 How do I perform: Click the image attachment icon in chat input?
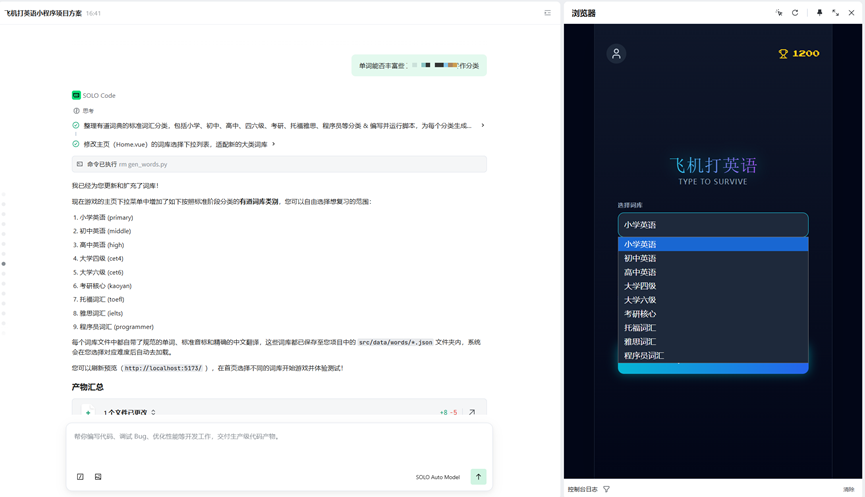click(x=98, y=477)
